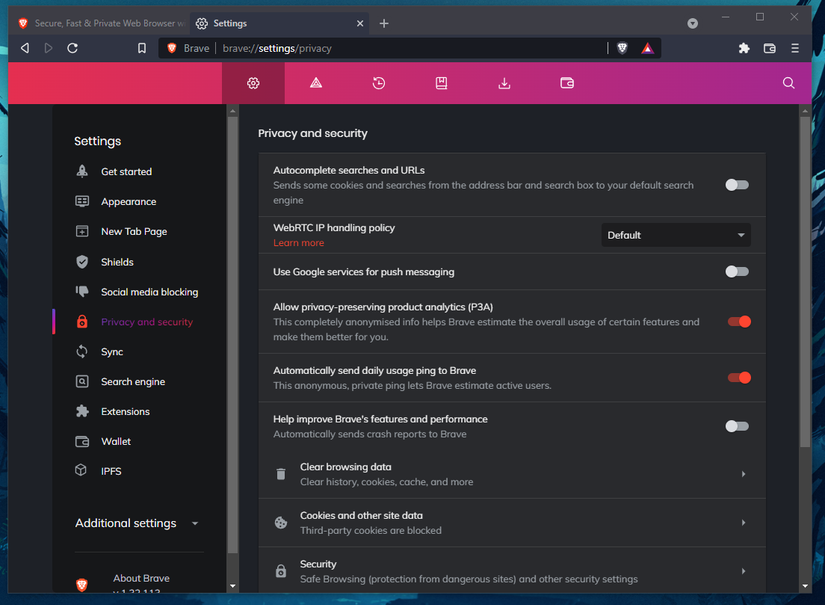This screenshot has width=825, height=605.
Task: Expand the Additional settings section
Action: tap(136, 523)
